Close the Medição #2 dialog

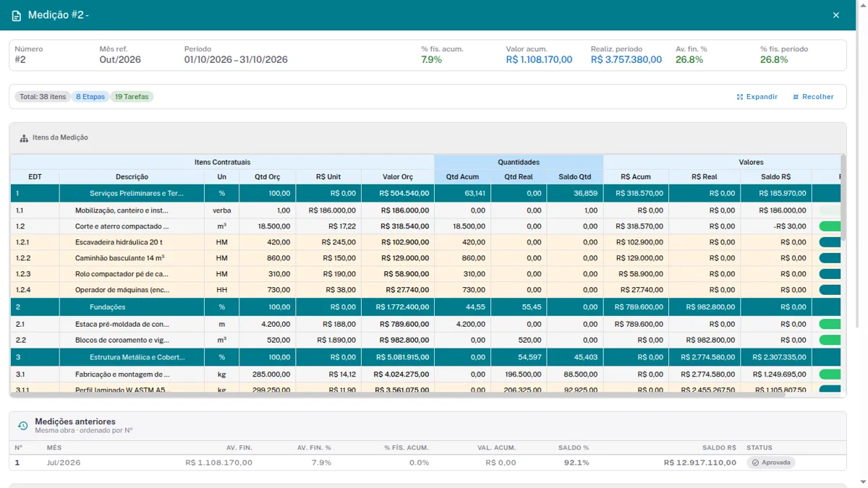(835, 15)
